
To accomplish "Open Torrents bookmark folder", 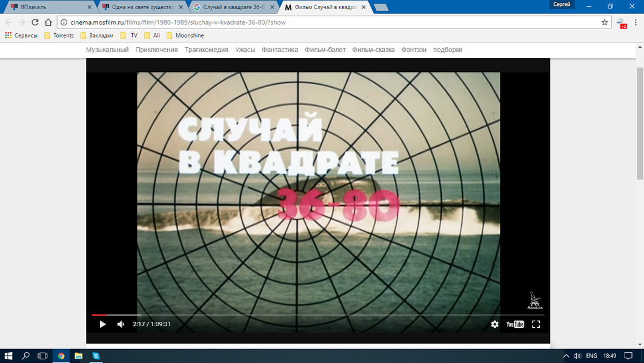I will pyautogui.click(x=59, y=35).
